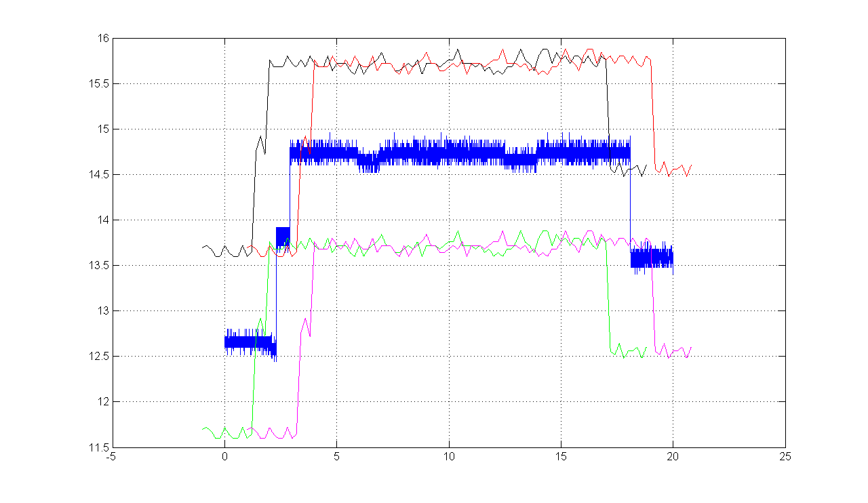Click the left start of the black curve

click(203, 247)
